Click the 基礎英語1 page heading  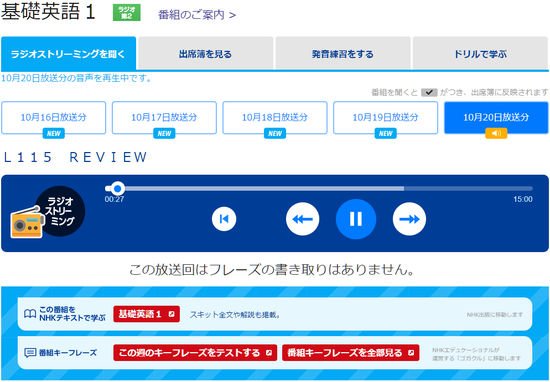48,12
